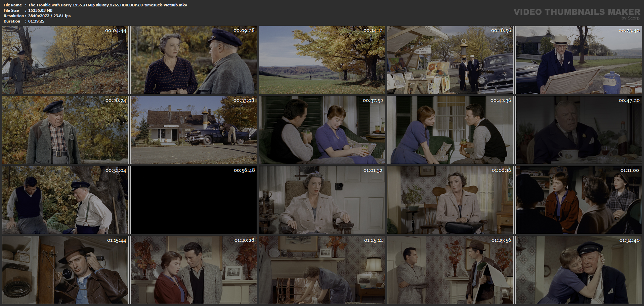This screenshot has width=644, height=306.
Task: Choose the frame timestamped 01:20:28
Action: [x=194, y=270]
